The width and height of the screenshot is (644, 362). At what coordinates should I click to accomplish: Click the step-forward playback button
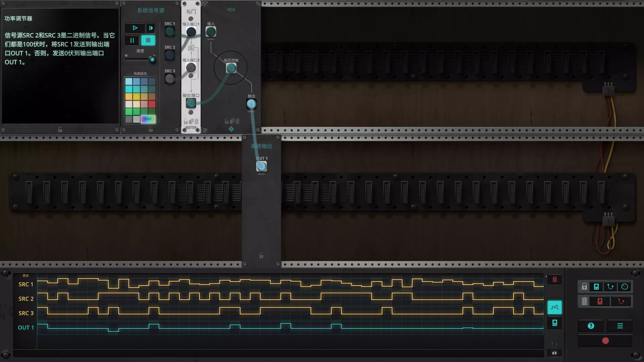pyautogui.click(x=151, y=28)
